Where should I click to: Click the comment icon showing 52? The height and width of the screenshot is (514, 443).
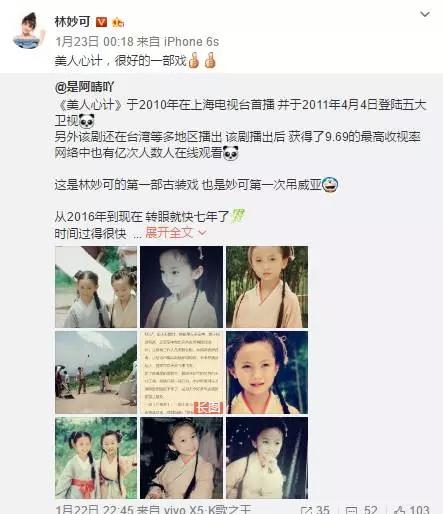[x=361, y=509]
